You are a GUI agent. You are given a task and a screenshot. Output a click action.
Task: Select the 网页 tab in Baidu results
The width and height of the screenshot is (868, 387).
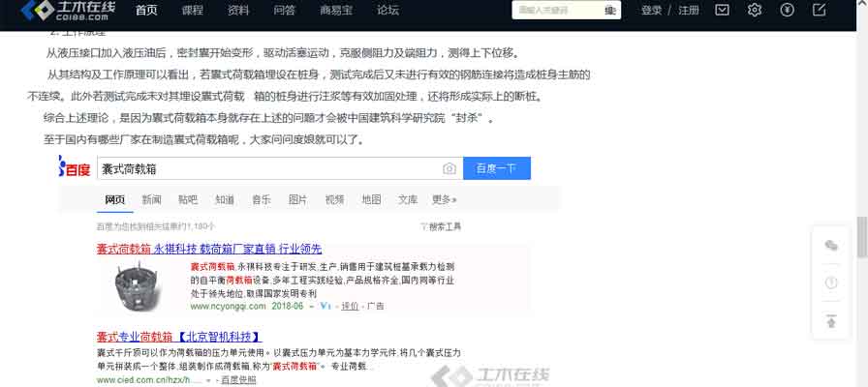coord(114,200)
